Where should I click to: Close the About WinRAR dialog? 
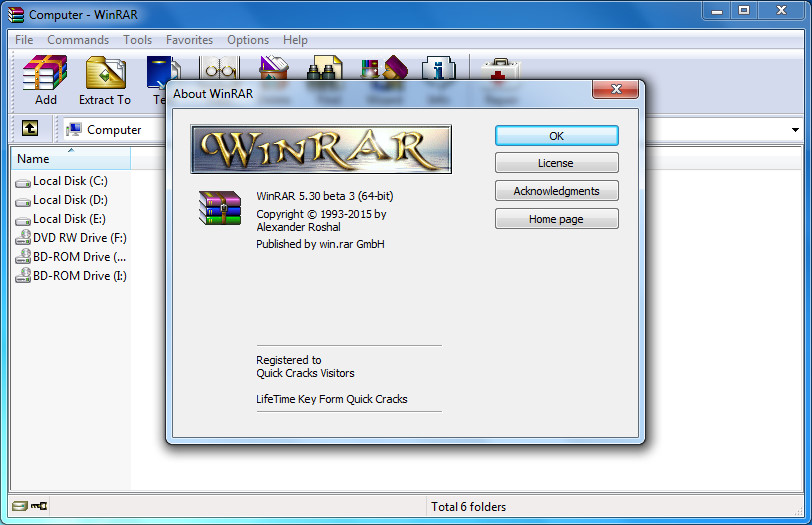tap(616, 89)
